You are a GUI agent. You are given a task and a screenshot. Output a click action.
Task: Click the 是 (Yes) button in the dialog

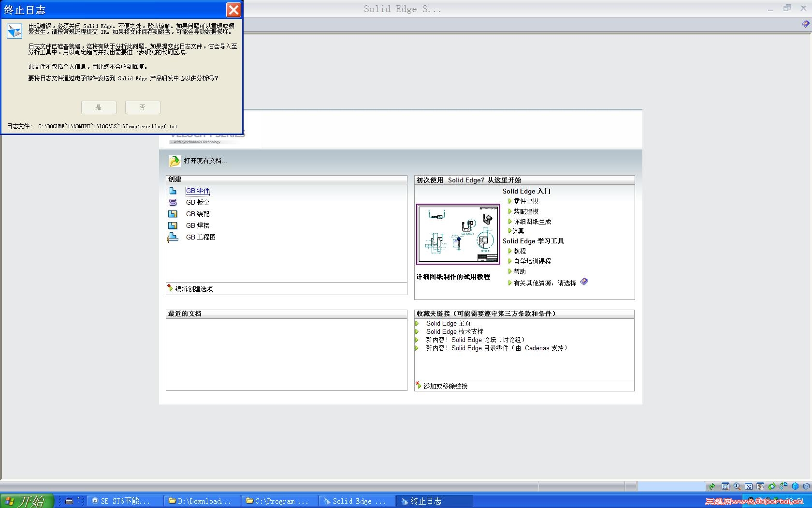(x=99, y=107)
